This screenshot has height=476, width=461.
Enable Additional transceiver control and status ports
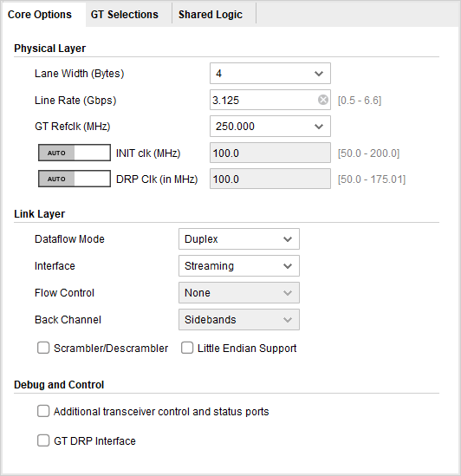(x=43, y=411)
